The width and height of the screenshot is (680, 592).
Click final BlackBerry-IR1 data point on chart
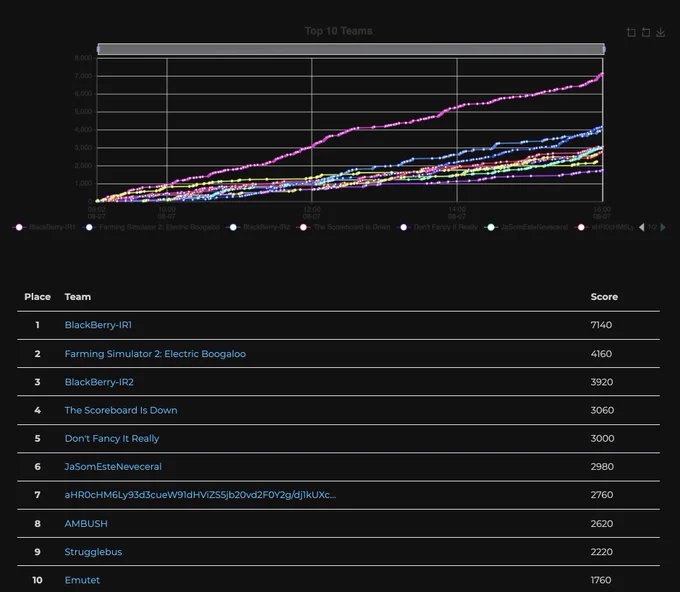602,74
